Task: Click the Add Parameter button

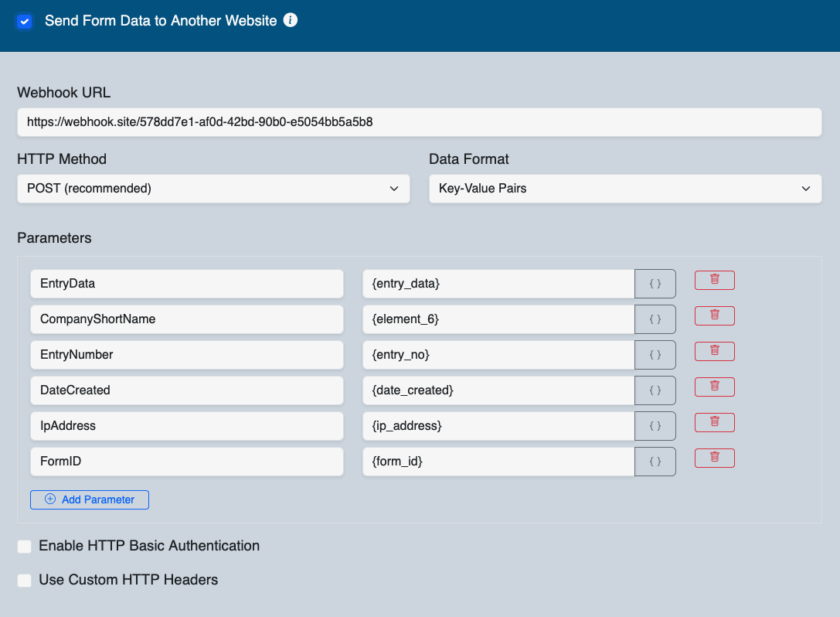Action: click(x=90, y=499)
